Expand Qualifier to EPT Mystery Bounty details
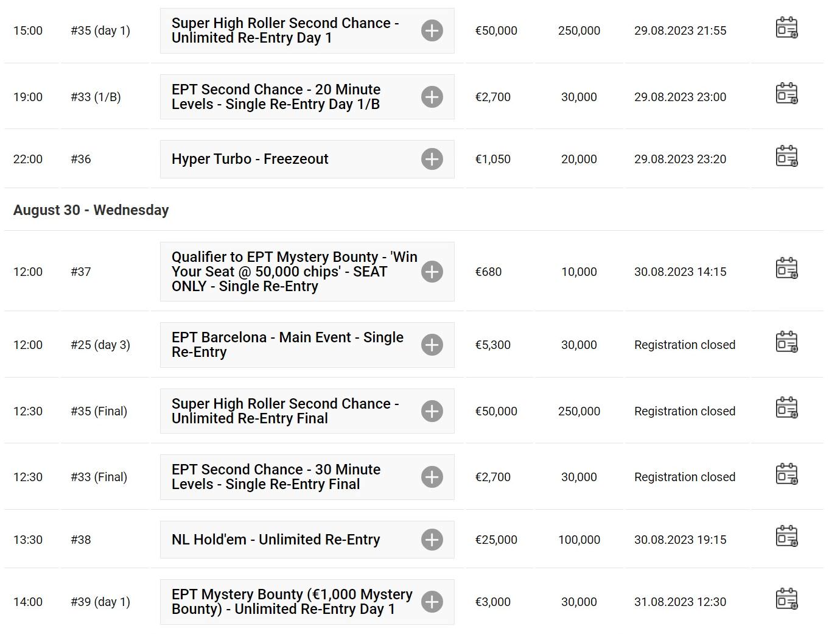This screenshot has height=634, width=840. (x=432, y=272)
